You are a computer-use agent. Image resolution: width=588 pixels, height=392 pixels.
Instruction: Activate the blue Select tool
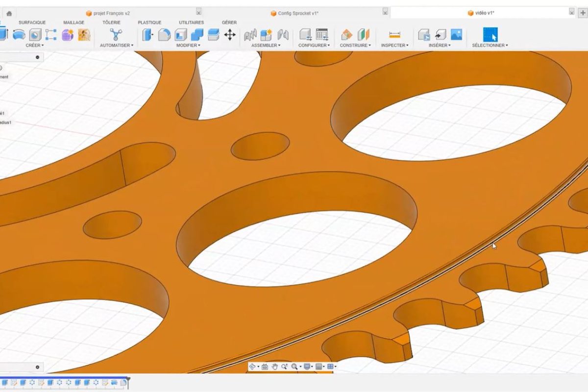click(490, 35)
